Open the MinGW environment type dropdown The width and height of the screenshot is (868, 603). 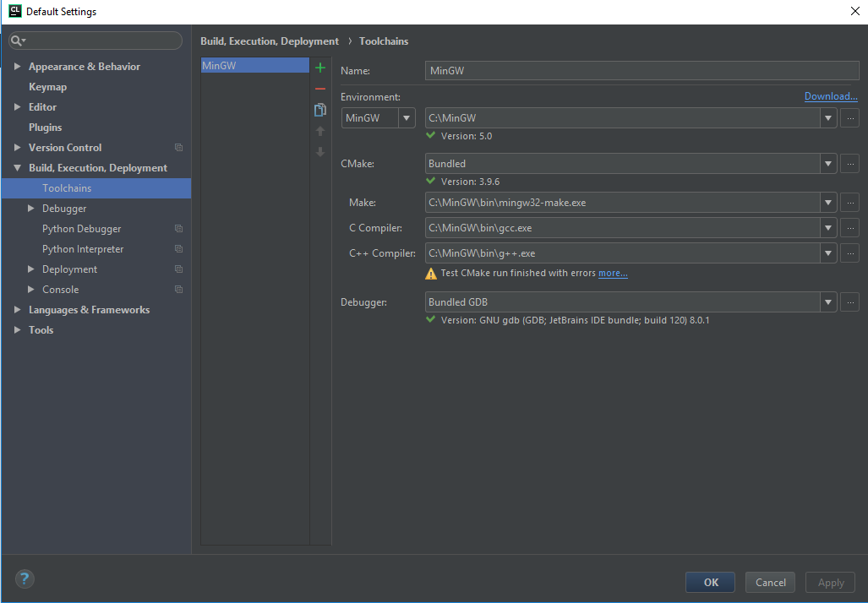pyautogui.click(x=407, y=118)
